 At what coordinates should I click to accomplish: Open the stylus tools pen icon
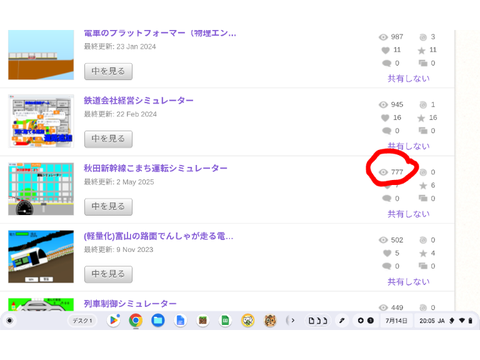coord(342,321)
